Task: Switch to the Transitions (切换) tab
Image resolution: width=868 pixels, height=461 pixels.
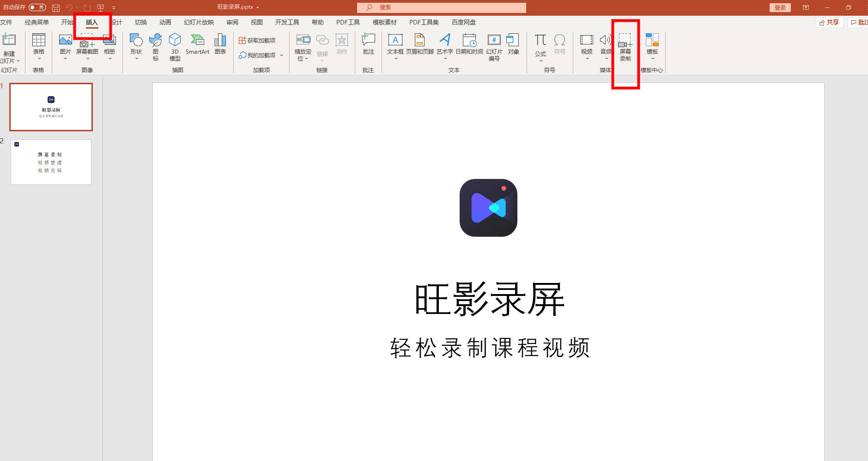Action: (141, 22)
